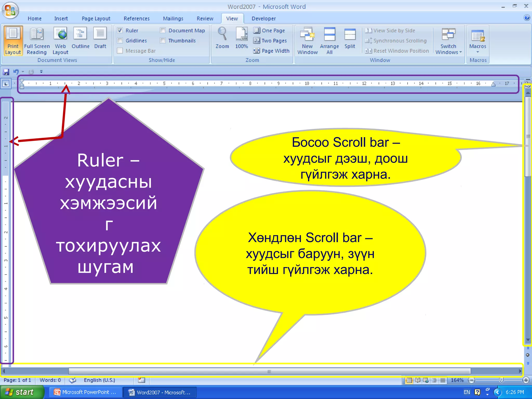
Task: Click the vertical scrollbar down arrow
Action: point(528,340)
